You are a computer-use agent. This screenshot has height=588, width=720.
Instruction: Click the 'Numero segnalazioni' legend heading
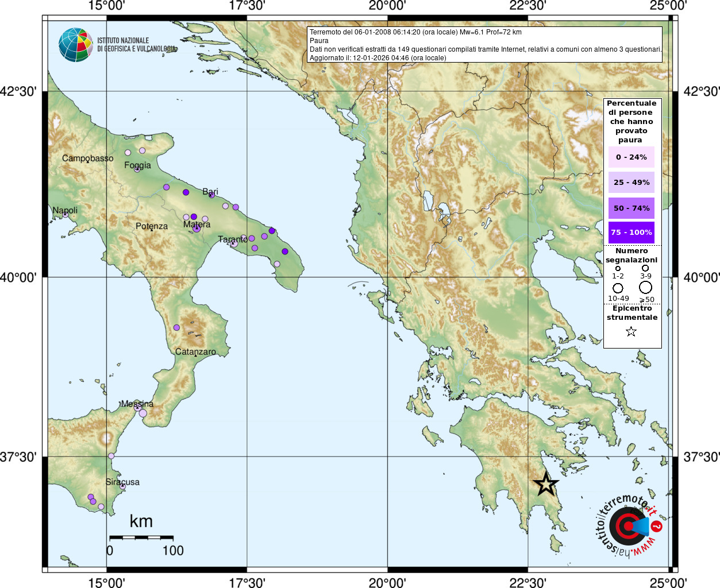632,256
